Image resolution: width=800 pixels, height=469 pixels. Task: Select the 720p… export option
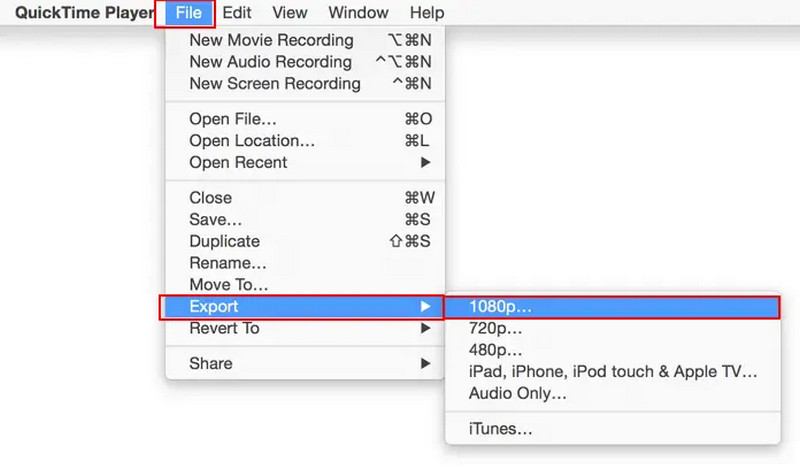[x=496, y=328]
